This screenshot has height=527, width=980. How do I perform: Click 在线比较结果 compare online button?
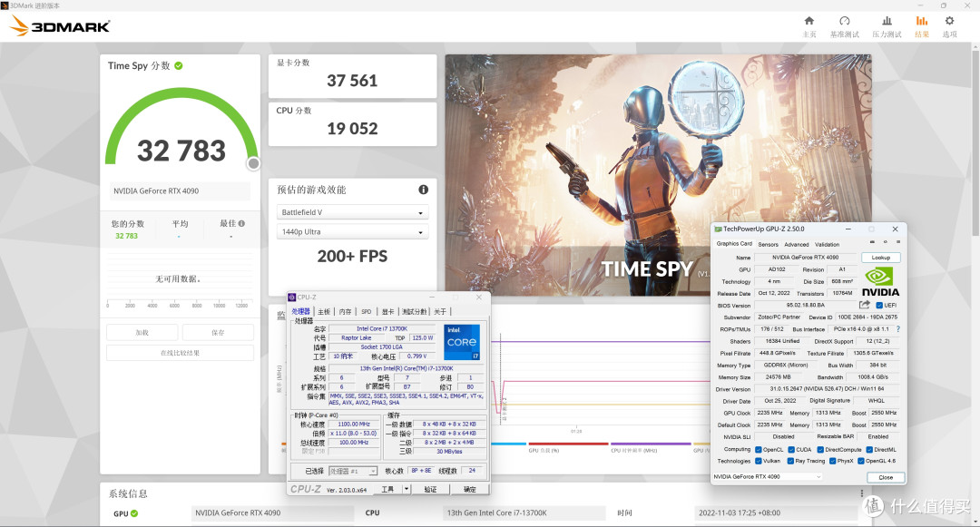pyautogui.click(x=180, y=353)
